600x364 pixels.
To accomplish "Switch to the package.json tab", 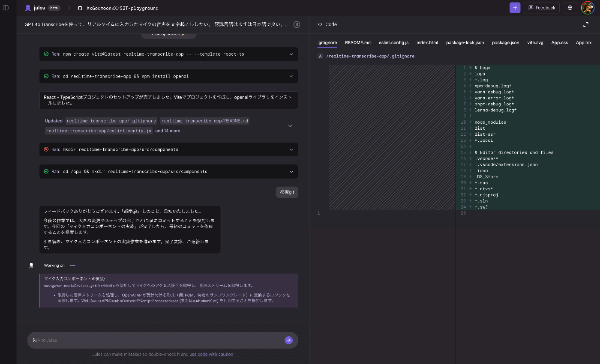I will tap(506, 42).
